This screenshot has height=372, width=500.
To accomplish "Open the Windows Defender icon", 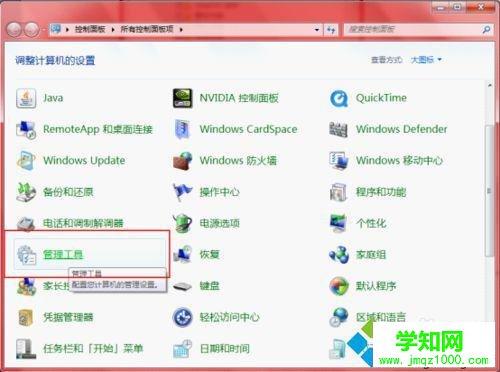I will click(x=338, y=129).
